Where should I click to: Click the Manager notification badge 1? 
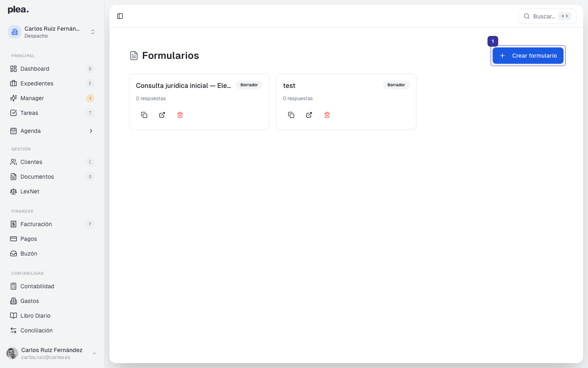tap(90, 98)
